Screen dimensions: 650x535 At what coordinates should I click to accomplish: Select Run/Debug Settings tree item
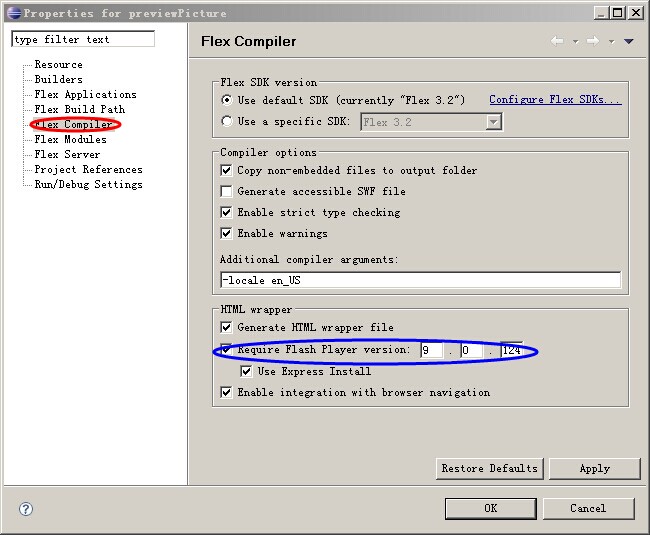88,184
